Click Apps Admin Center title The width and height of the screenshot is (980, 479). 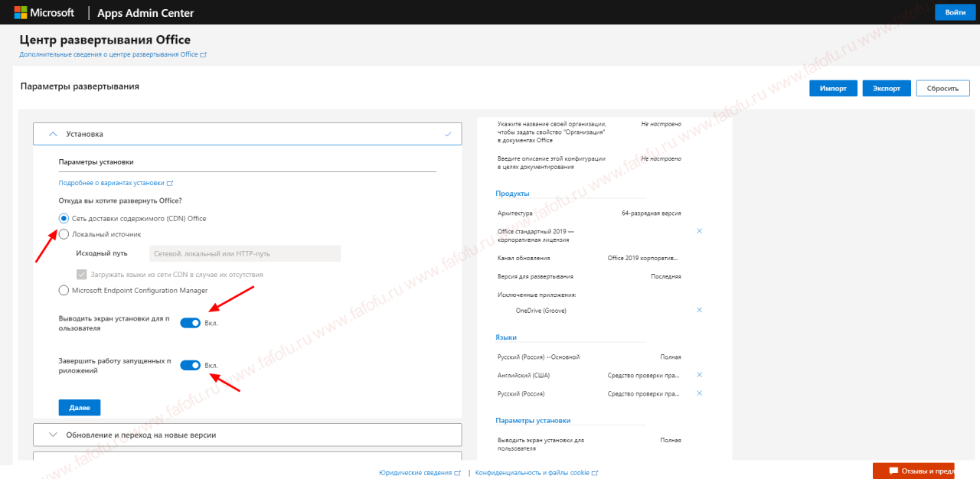pos(146,13)
